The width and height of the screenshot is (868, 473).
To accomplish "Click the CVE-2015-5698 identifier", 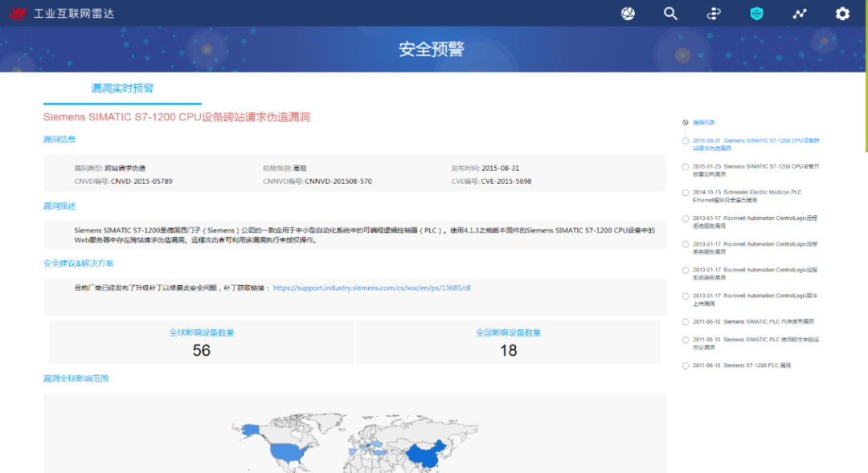I will [x=506, y=181].
